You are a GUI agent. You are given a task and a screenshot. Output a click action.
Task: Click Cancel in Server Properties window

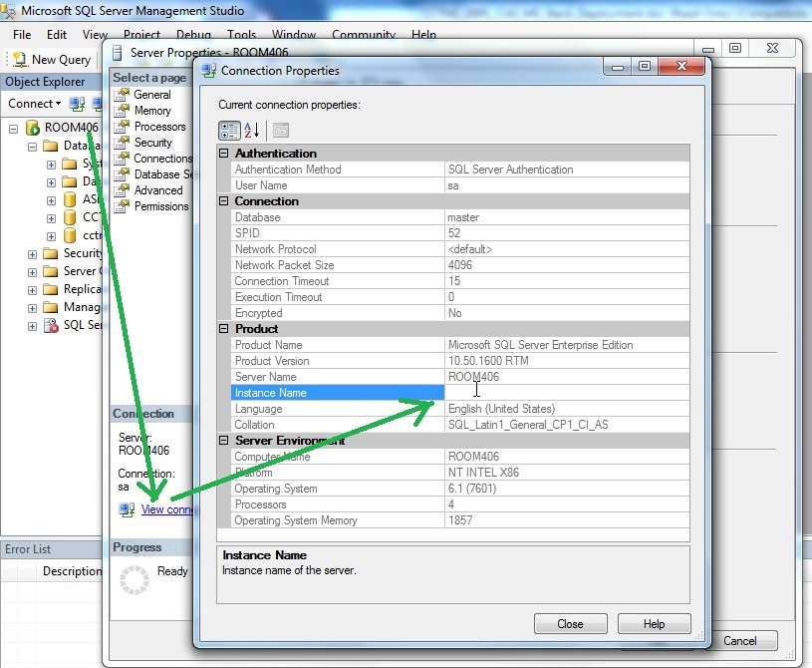740,641
